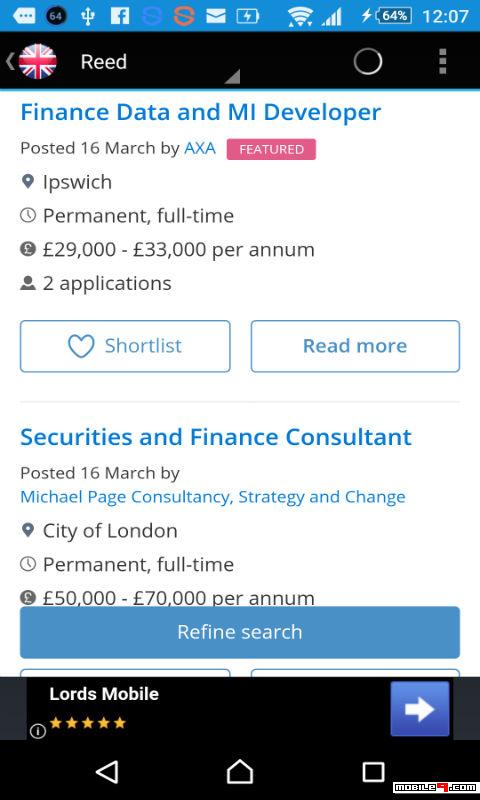Tap the Refine search button
The width and height of the screenshot is (480, 800).
pos(240,632)
